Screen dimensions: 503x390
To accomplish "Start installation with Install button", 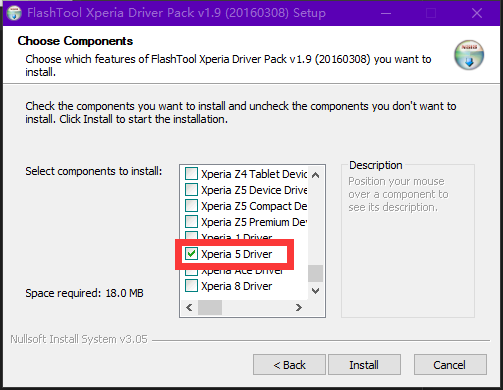I will 364,365.
